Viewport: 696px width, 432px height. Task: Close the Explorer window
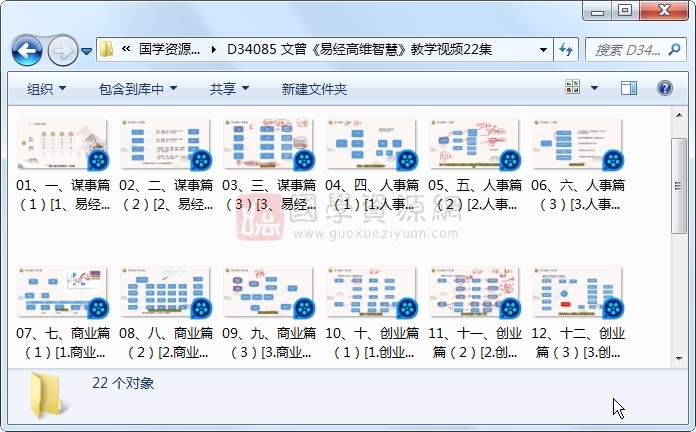pyautogui.click(x=664, y=11)
